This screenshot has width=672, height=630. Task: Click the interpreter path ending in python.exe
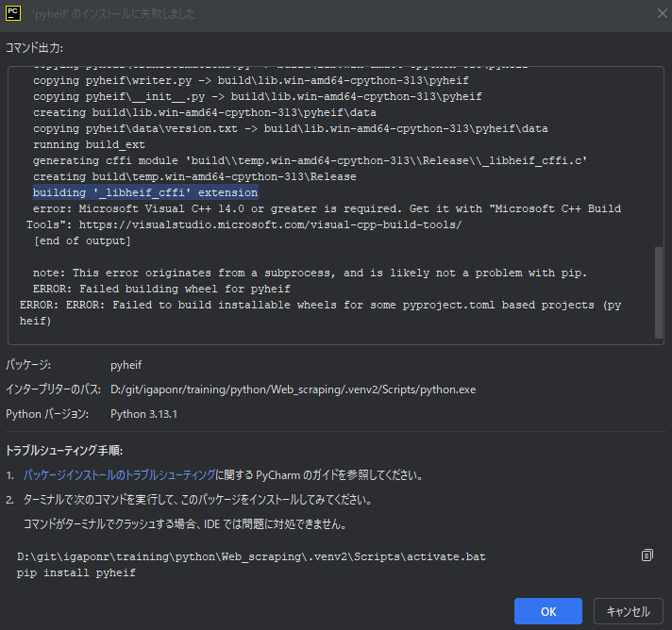pos(294,390)
